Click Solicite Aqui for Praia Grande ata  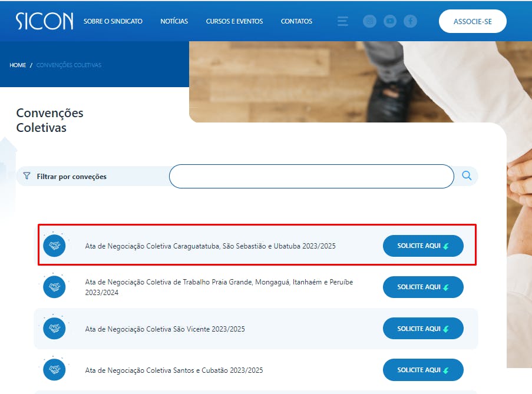[423, 287]
